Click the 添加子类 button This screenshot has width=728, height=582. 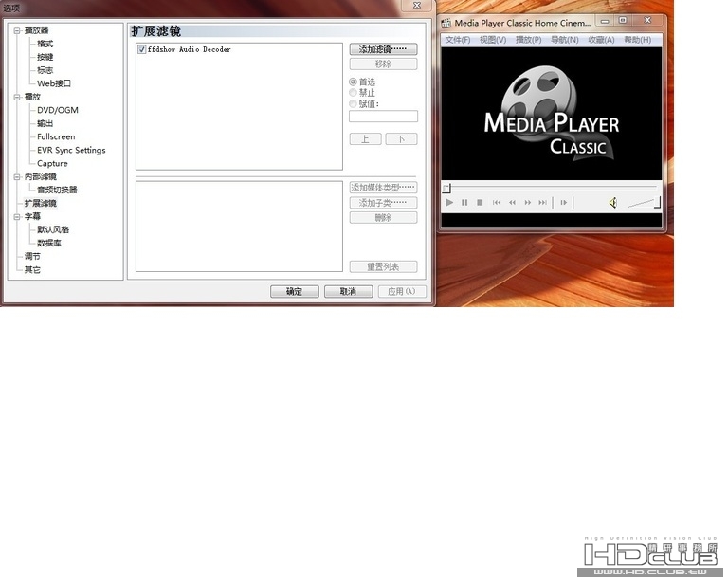[383, 203]
